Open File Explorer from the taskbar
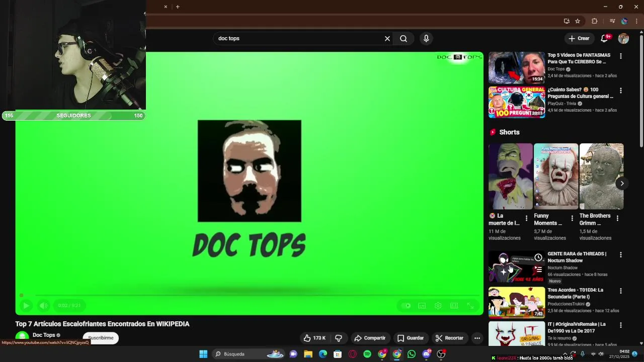Viewport: 644px width, 362px height. click(x=308, y=354)
